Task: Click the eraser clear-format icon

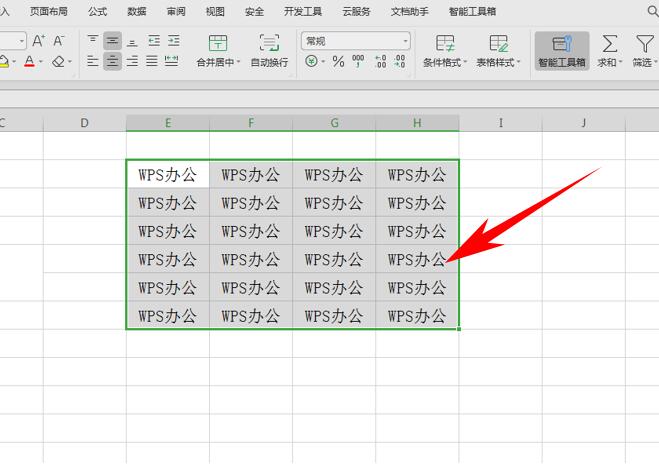Action: [x=58, y=62]
